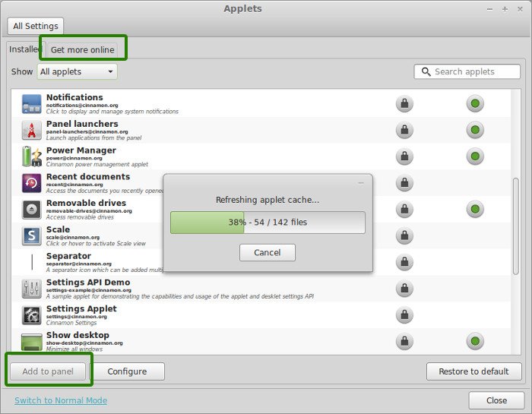Click the lock icon on Scale row
Viewport: 532px width, 414px height.
point(404,235)
